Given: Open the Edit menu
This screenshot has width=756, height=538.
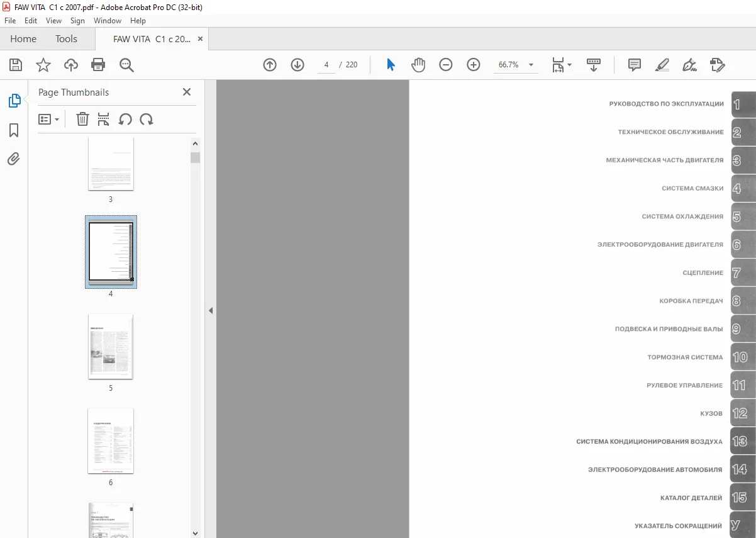Looking at the screenshot, I should 31,21.
